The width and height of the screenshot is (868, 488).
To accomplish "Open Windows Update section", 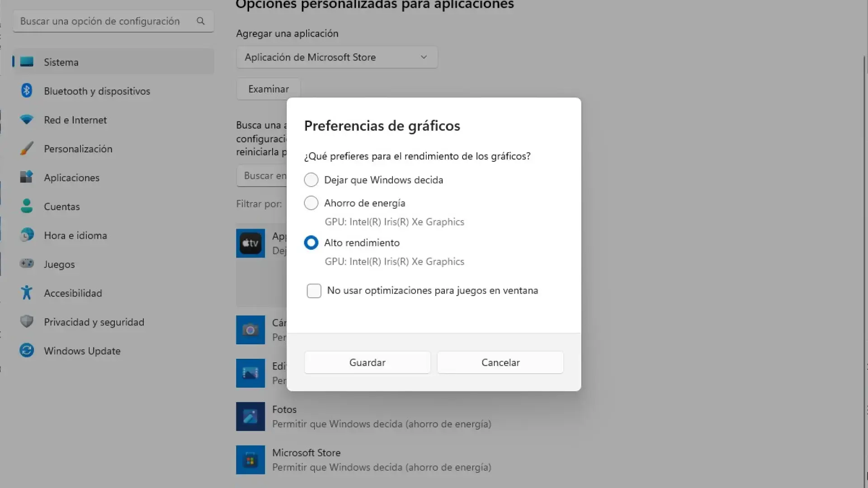I will click(x=82, y=350).
